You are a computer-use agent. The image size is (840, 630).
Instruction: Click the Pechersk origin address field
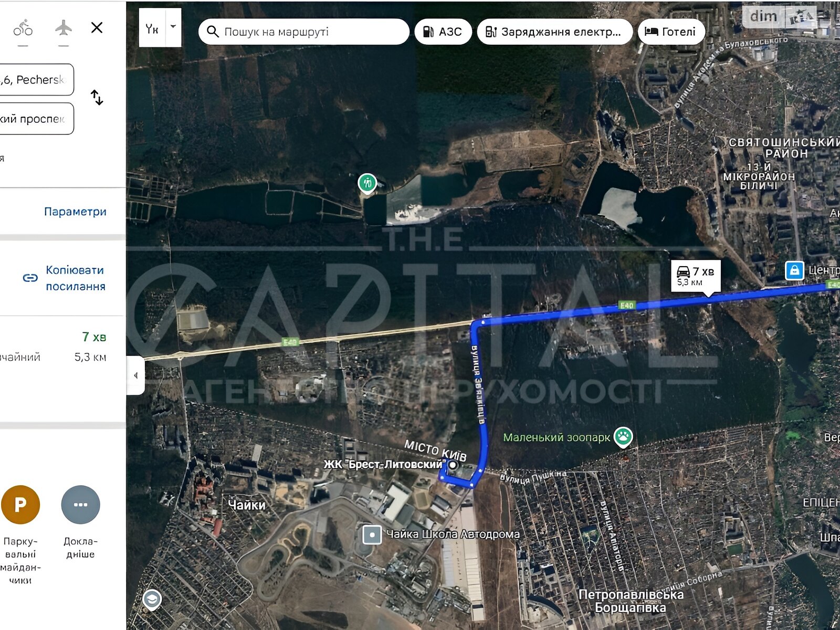(37, 80)
